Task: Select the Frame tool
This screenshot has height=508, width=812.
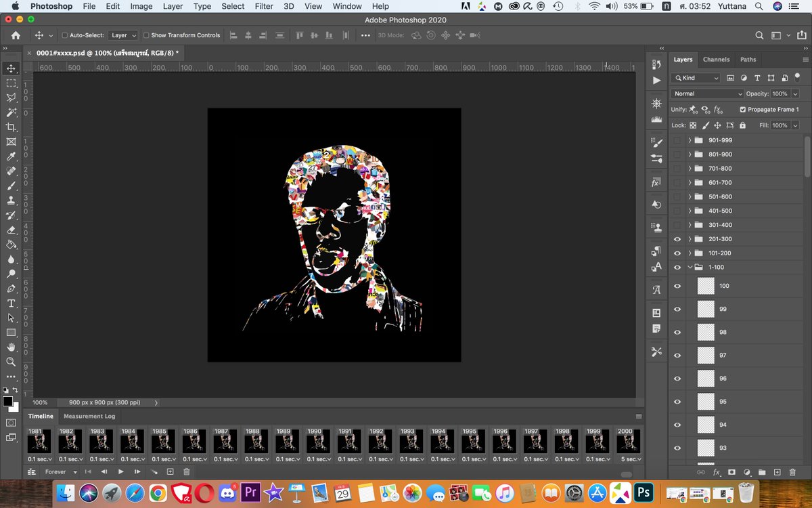Action: click(x=11, y=142)
